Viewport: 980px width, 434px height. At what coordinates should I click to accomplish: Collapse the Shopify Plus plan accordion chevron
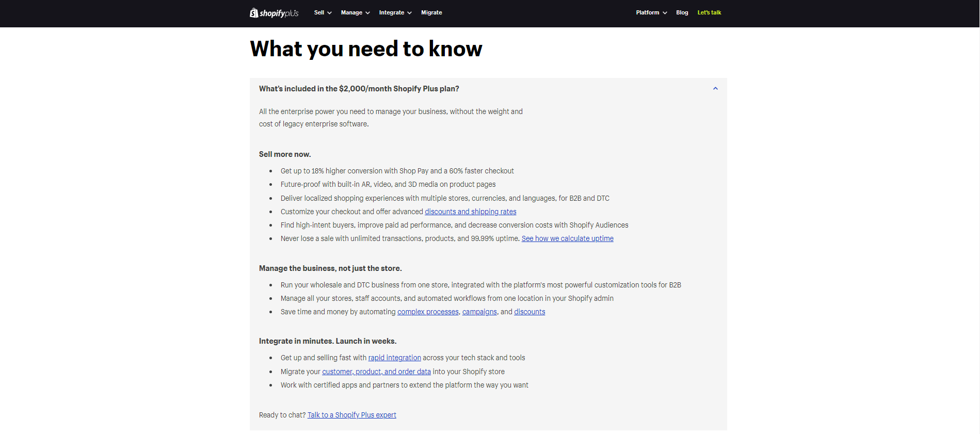point(715,89)
